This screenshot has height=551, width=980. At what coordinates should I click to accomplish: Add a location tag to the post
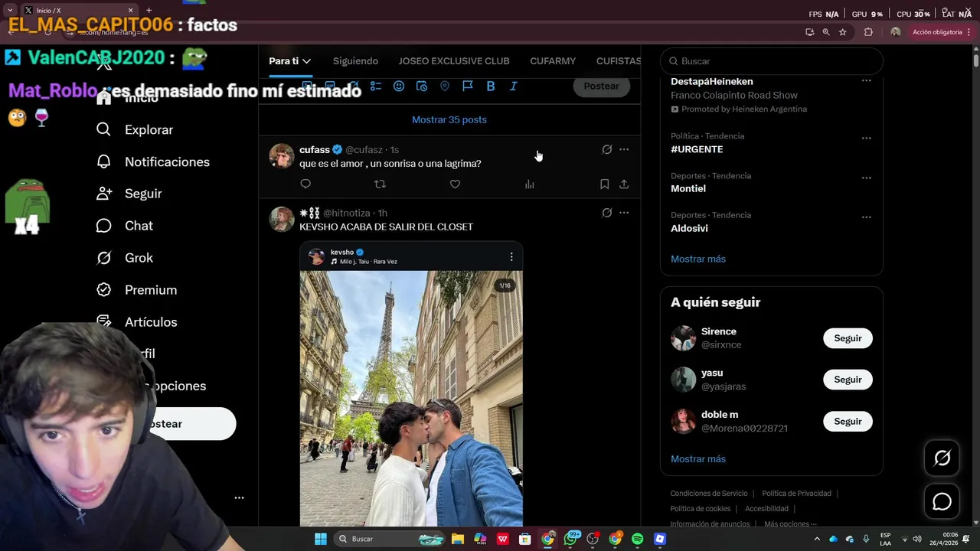[x=445, y=86]
